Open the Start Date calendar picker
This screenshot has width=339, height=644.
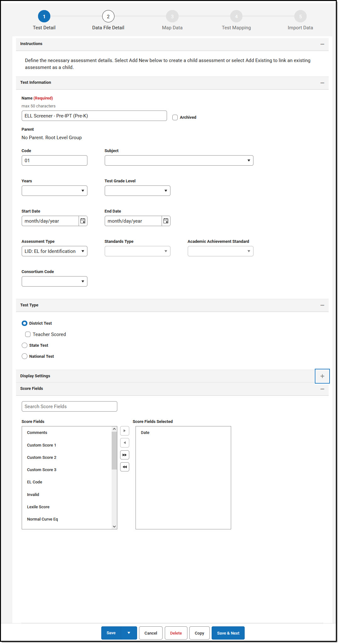[x=83, y=221]
